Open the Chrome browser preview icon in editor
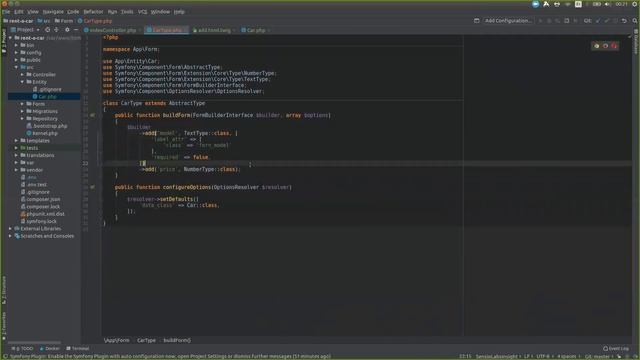Viewport: 640px width, 360px height. (x=597, y=46)
